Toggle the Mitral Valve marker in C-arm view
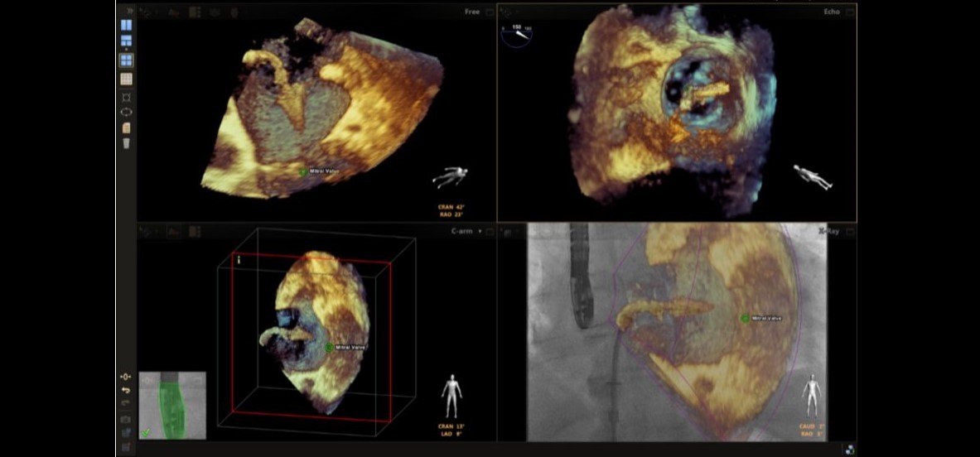Screen dimensions: 980x457 click(329, 347)
